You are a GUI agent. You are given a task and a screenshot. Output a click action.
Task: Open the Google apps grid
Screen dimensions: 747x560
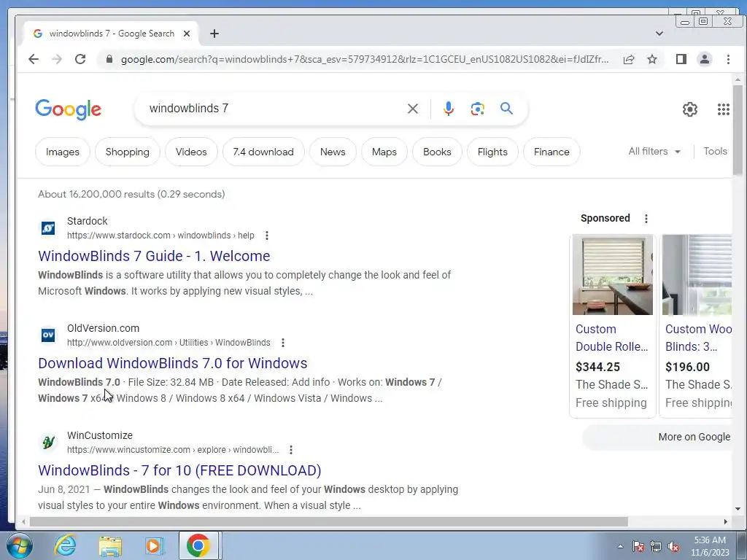coord(723,109)
